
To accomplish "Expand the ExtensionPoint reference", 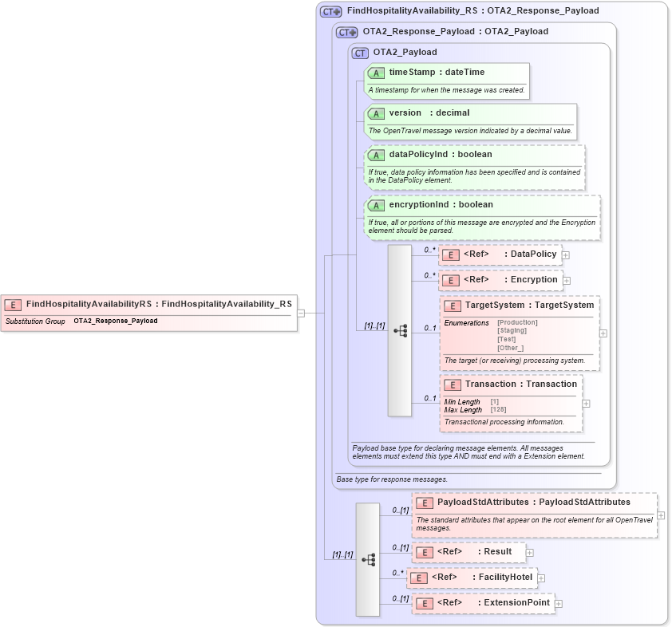I will pos(559,603).
